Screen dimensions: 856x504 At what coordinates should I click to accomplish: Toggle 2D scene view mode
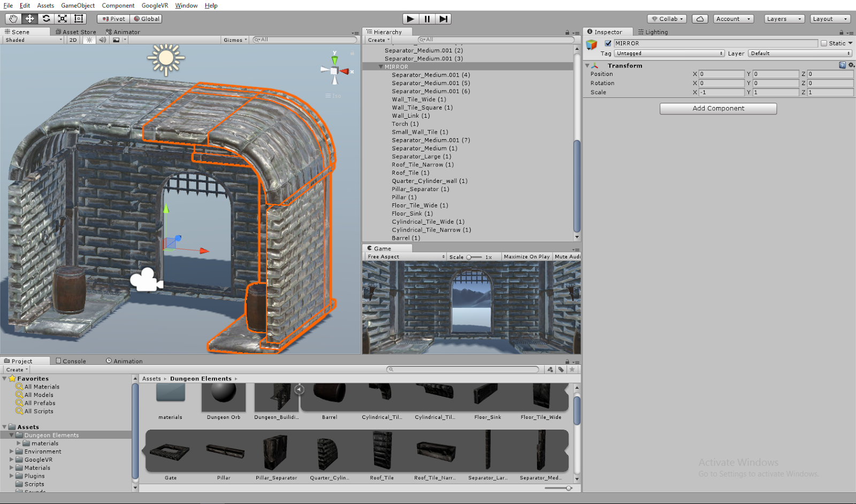click(x=73, y=40)
